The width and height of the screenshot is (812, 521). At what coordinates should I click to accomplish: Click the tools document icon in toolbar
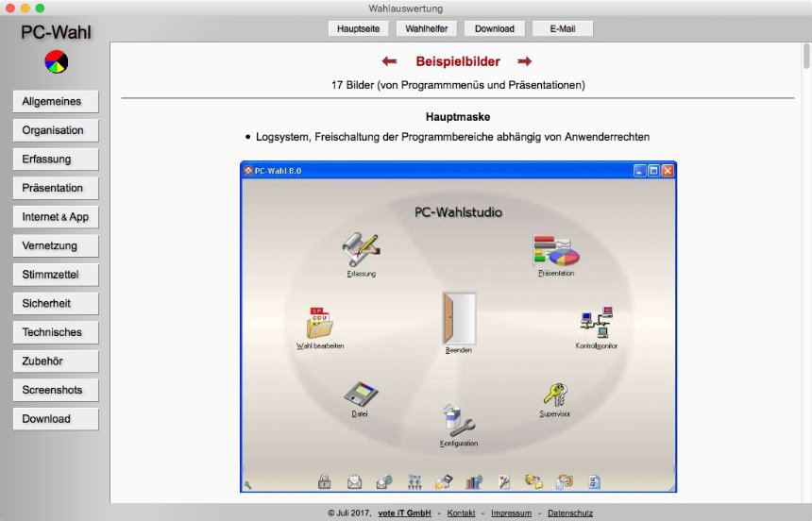point(504,482)
